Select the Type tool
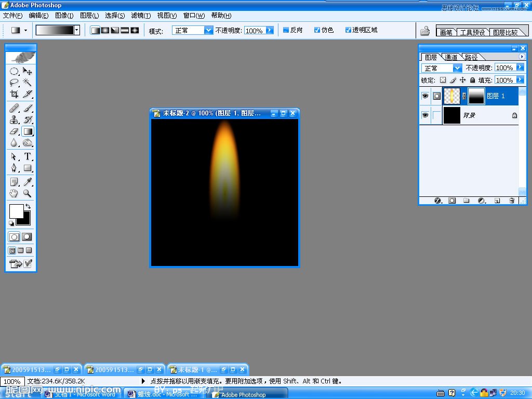The image size is (532, 399). (x=27, y=156)
